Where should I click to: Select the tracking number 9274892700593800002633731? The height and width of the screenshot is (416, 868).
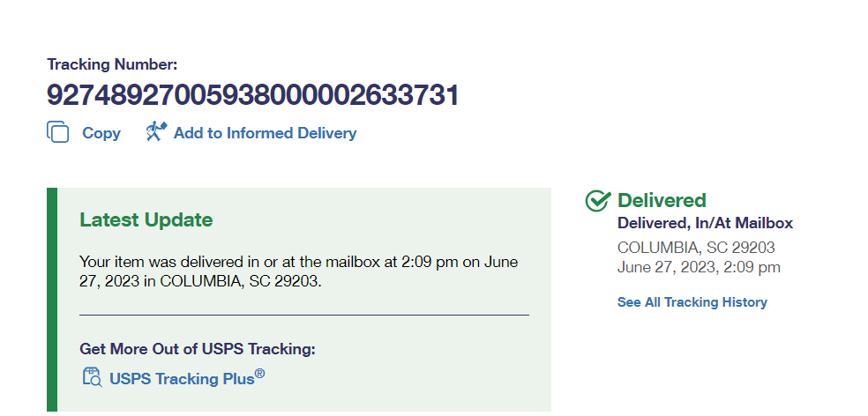pyautogui.click(x=252, y=95)
